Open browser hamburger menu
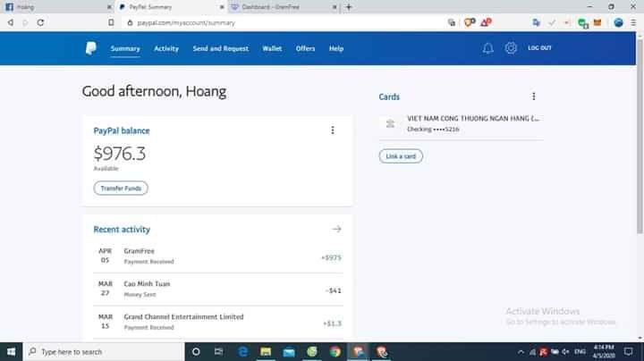644x361 pixels. (x=633, y=22)
